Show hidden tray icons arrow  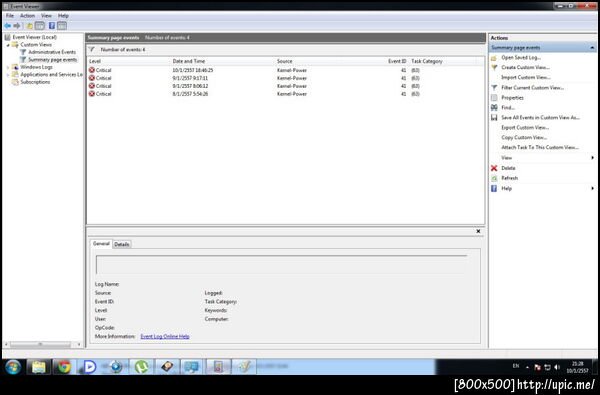(527, 367)
